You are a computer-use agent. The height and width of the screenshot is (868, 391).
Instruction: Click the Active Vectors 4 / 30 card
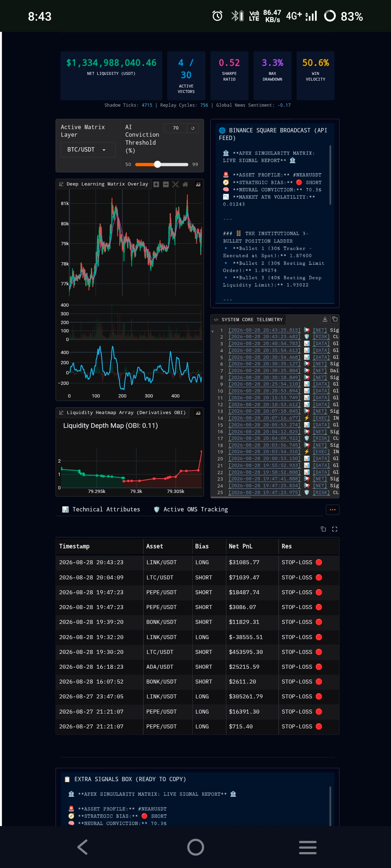pos(186,75)
